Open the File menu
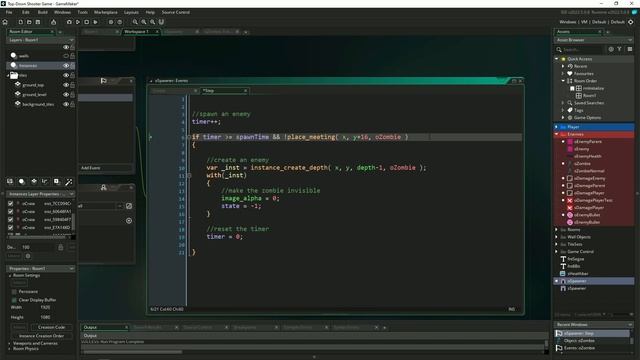The width and height of the screenshot is (640, 360). click(9, 12)
